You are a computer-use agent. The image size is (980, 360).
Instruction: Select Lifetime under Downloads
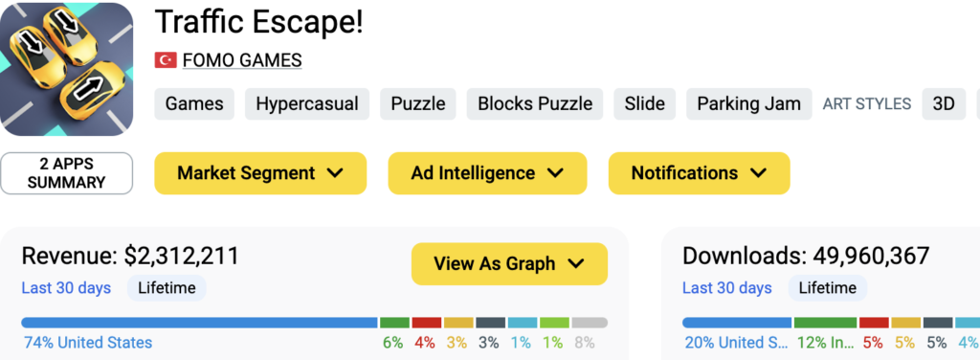828,288
